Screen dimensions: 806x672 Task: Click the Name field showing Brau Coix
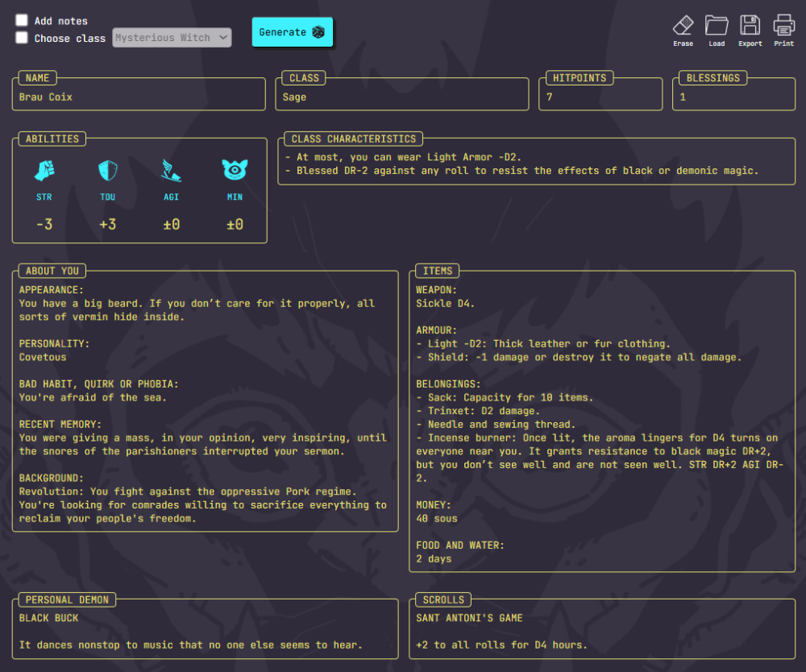click(x=139, y=97)
